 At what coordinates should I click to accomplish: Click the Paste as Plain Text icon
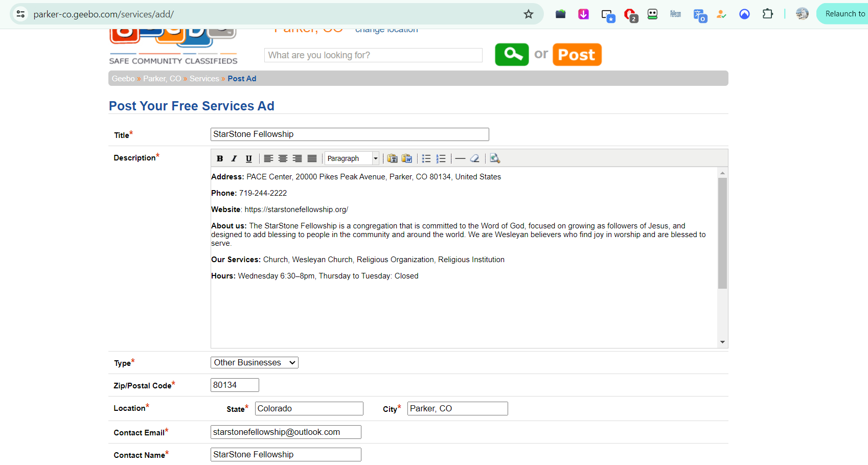click(392, 158)
